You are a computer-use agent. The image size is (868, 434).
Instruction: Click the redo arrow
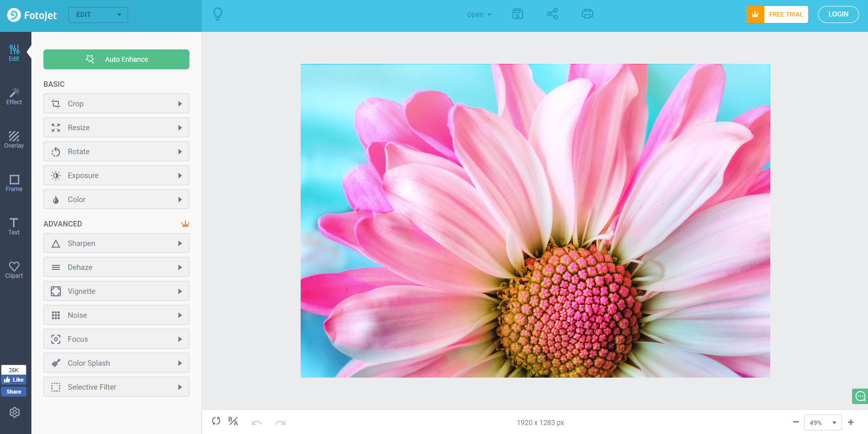280,423
